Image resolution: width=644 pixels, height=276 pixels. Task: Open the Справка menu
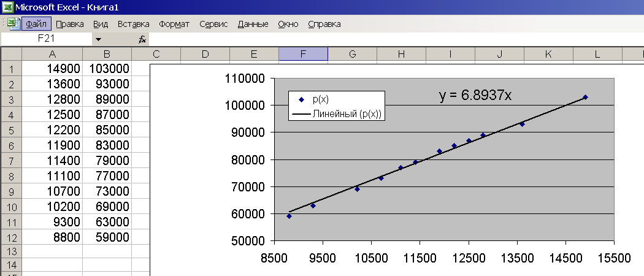(324, 24)
